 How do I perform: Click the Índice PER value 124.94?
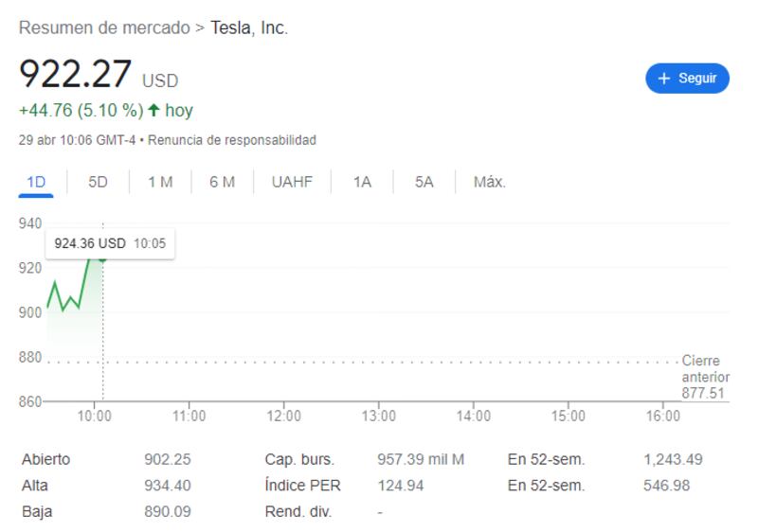pyautogui.click(x=400, y=486)
